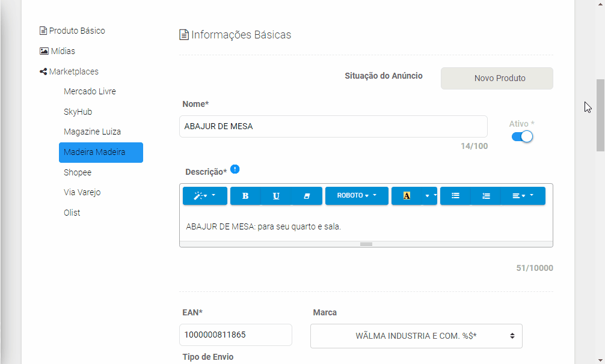Image resolution: width=605 pixels, height=364 pixels.
Task: Select SkyHub marketplace
Action: 78,112
